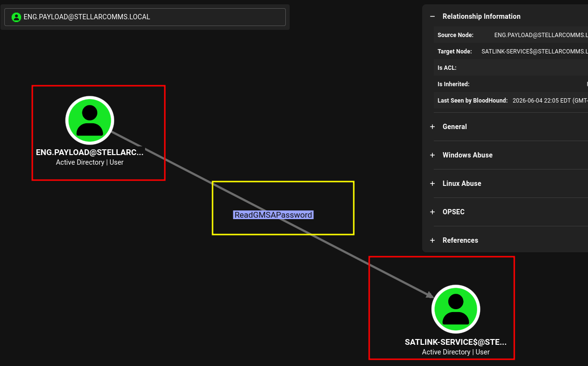Screen dimensions: 588x366
Task: Select the ReadGMSAPassword edge label
Action: (273, 215)
